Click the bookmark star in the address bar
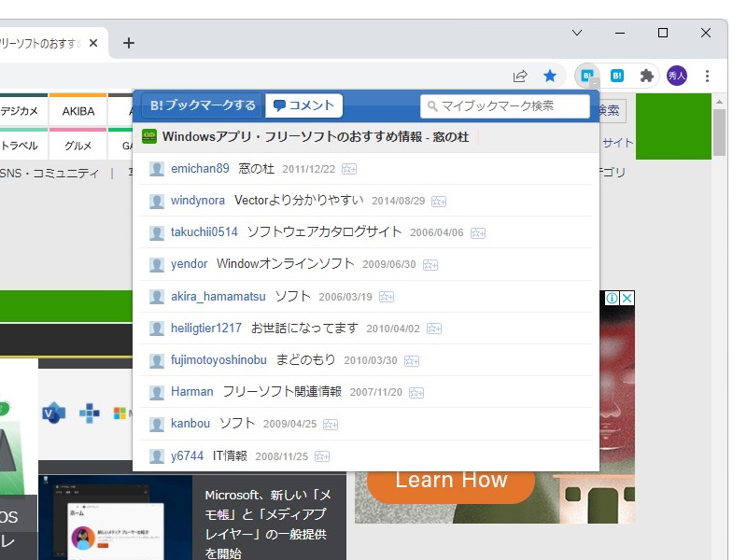The image size is (747, 560). [x=550, y=76]
